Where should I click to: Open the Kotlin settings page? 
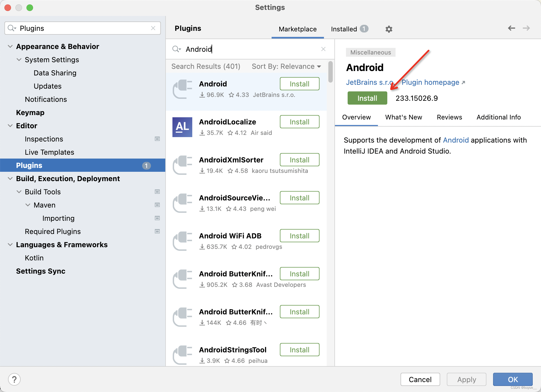tap(34, 258)
